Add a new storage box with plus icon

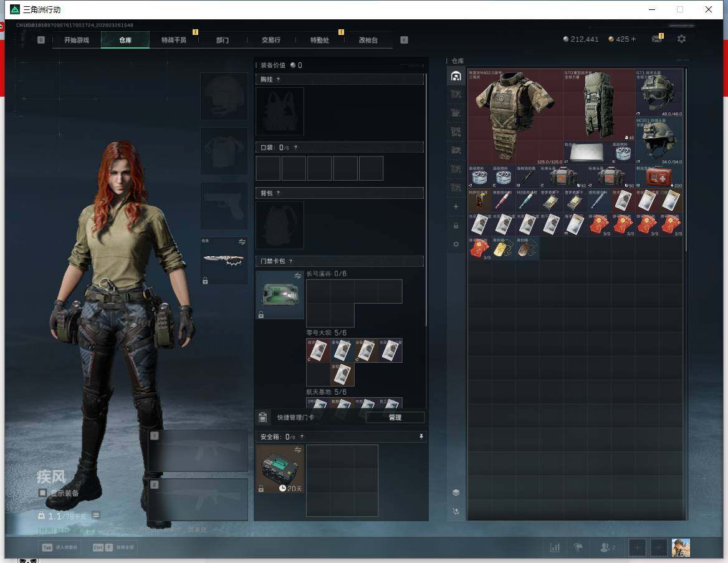456,206
